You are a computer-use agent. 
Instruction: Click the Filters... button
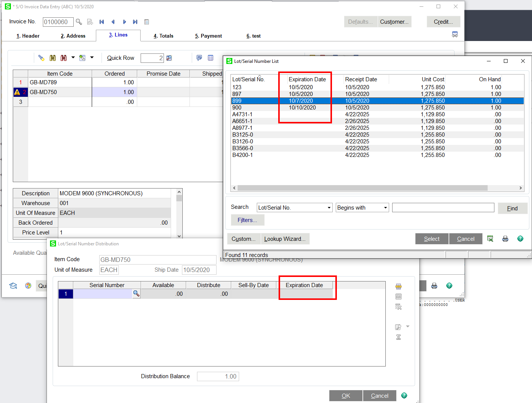pos(247,220)
